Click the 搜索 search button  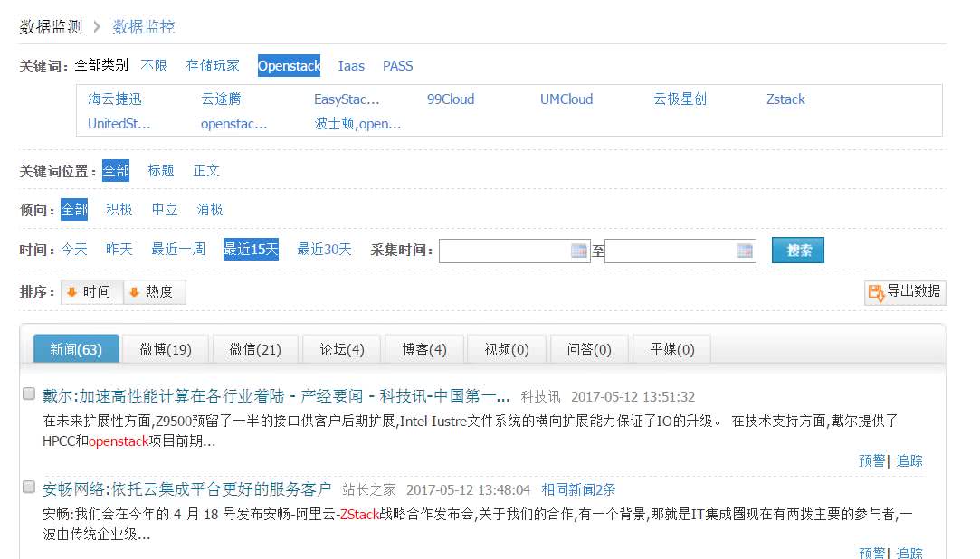797,251
